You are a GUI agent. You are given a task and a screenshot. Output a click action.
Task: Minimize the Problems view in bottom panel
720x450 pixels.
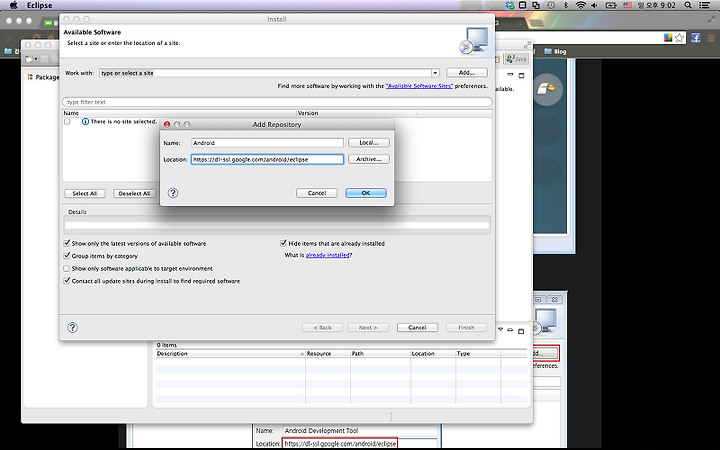[510, 330]
